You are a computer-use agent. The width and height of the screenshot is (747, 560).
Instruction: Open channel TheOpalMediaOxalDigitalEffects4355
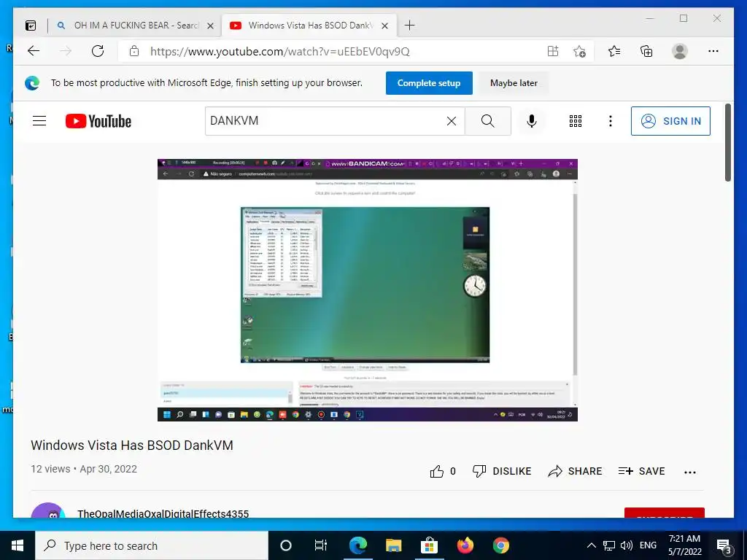click(x=163, y=513)
